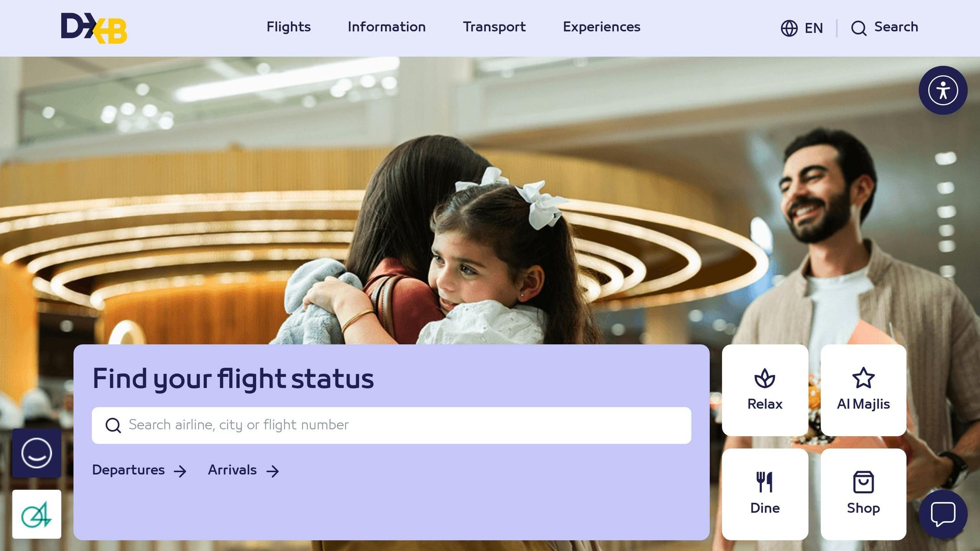Click the smiley face assistant icon
980x551 pixels.
pos(36,453)
